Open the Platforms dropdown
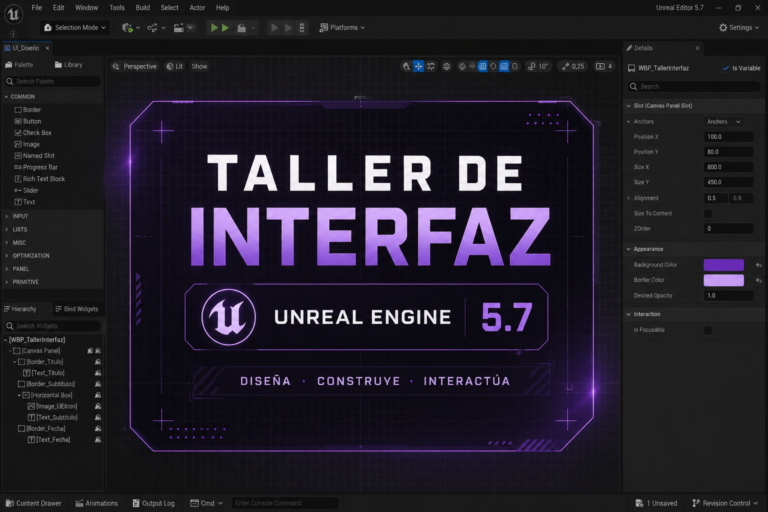The height and width of the screenshot is (512, 768). pos(342,28)
